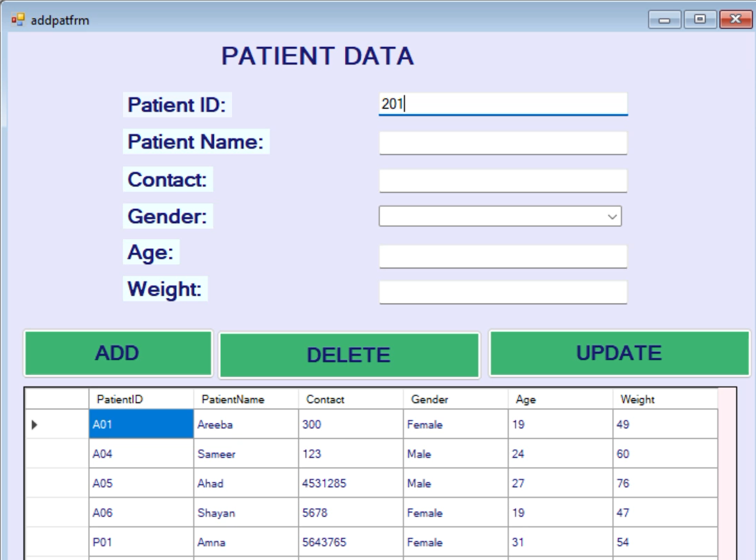This screenshot has width=756, height=560.
Task: Maximize the addpatfrm window
Action: [x=700, y=20]
